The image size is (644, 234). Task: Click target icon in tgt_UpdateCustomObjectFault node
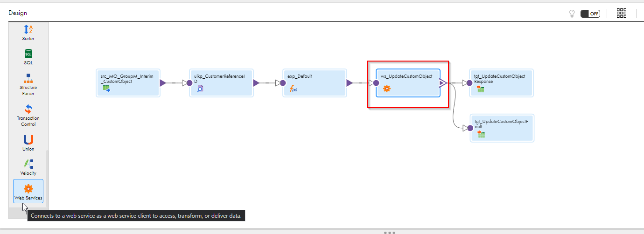click(x=481, y=134)
